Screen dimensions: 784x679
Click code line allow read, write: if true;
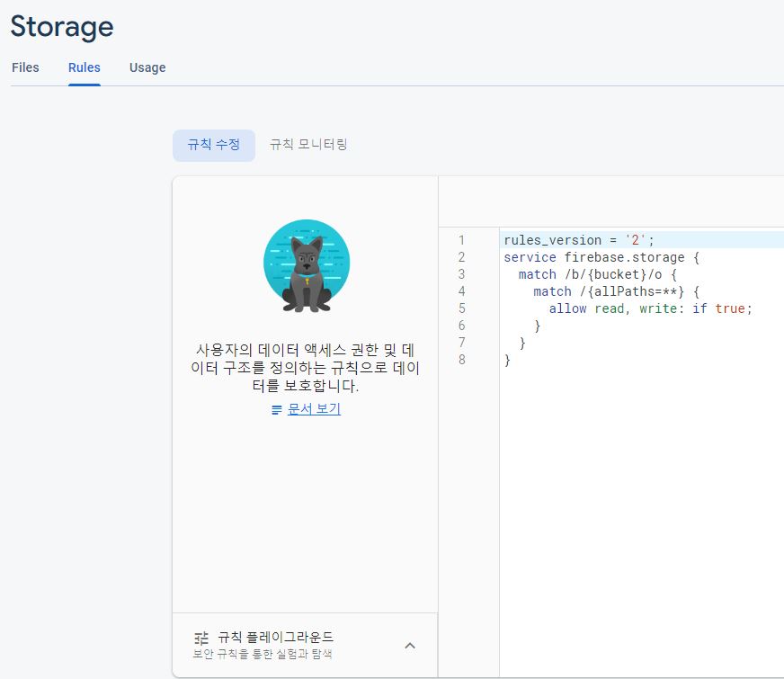coord(651,308)
